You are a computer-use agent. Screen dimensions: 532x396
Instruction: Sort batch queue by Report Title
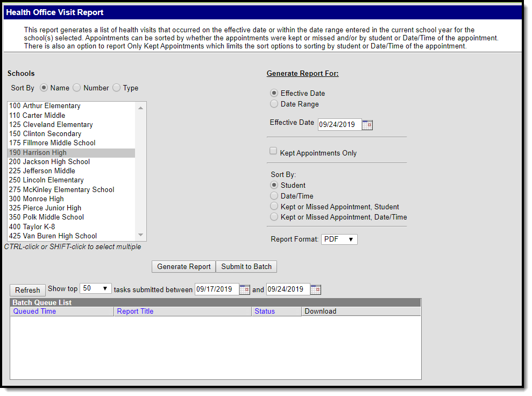[135, 311]
